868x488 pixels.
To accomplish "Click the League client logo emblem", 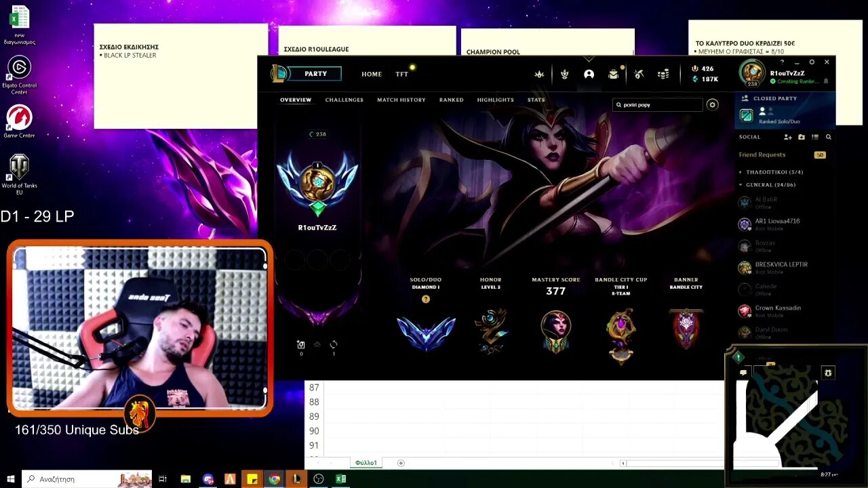I will click(278, 73).
